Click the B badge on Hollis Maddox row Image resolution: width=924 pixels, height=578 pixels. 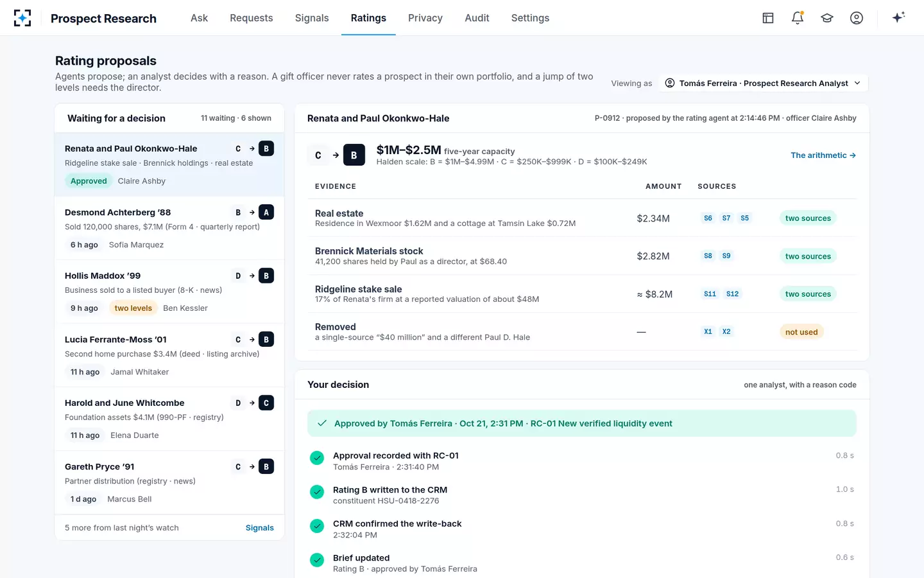tap(266, 276)
